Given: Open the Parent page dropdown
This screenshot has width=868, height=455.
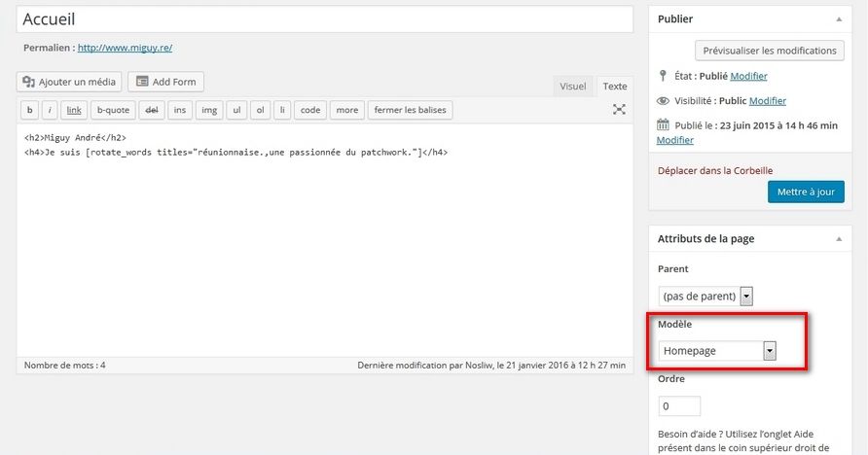Looking at the screenshot, I should [x=705, y=296].
